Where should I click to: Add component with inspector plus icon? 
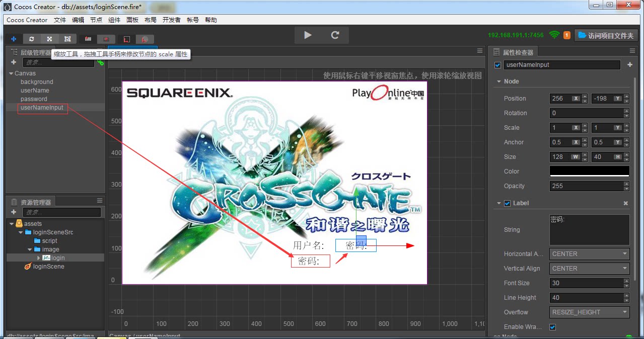(x=630, y=65)
